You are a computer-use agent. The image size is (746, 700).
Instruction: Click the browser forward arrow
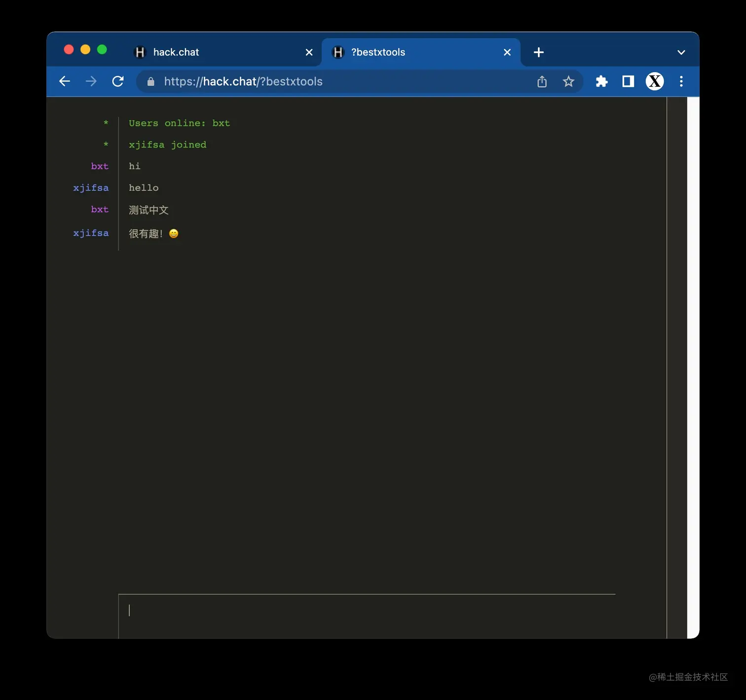pyautogui.click(x=91, y=81)
